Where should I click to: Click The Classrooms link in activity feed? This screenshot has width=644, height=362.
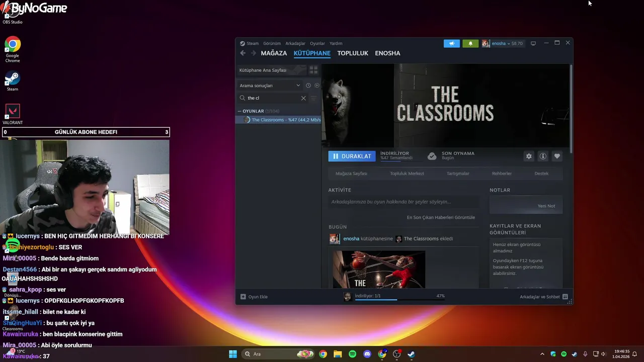tap(421, 239)
